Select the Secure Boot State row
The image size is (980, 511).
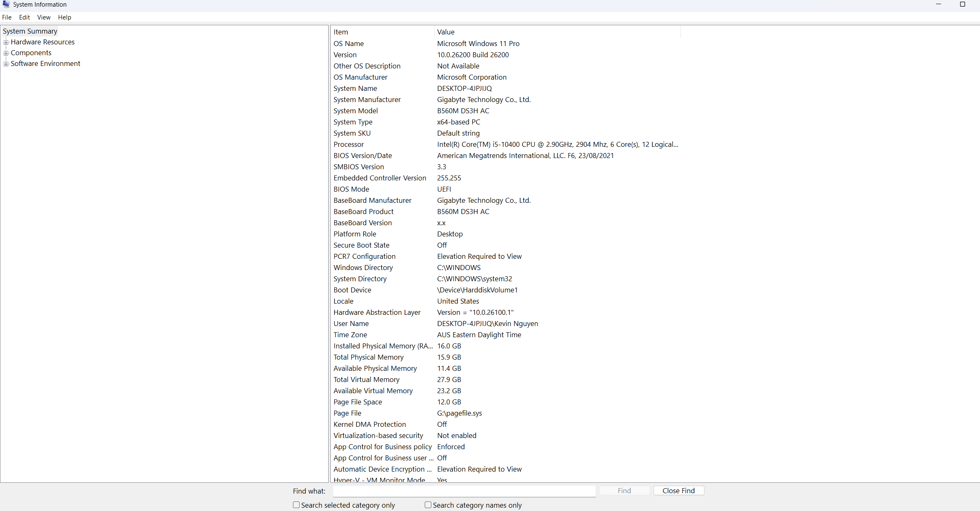tap(361, 245)
